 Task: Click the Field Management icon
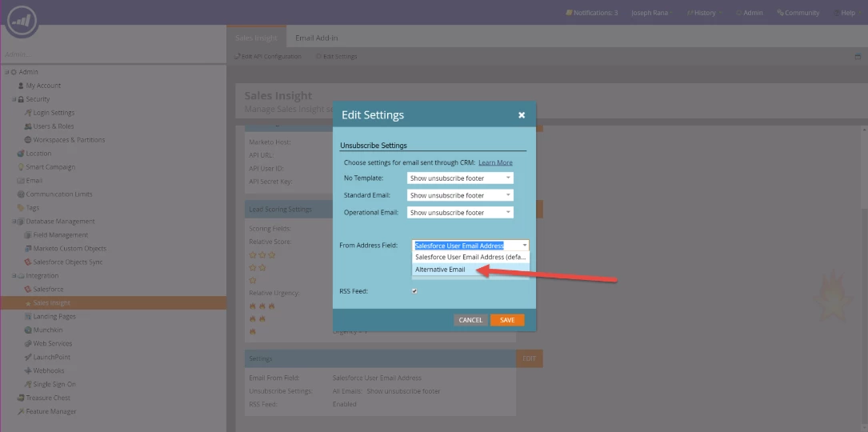(x=28, y=235)
